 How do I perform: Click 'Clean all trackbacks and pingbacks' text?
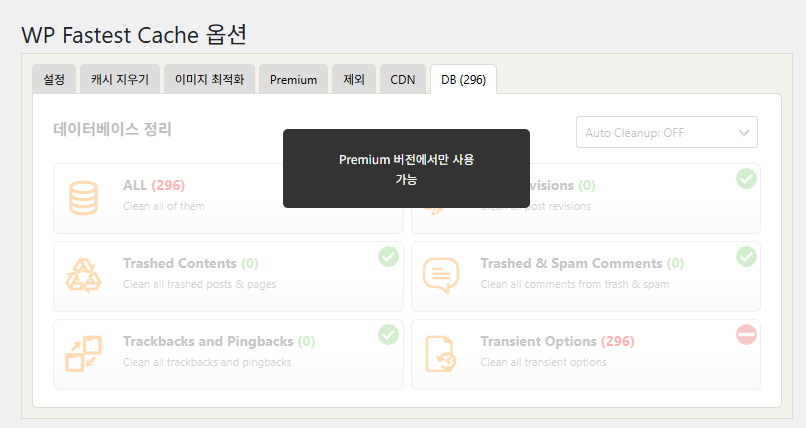point(207,362)
